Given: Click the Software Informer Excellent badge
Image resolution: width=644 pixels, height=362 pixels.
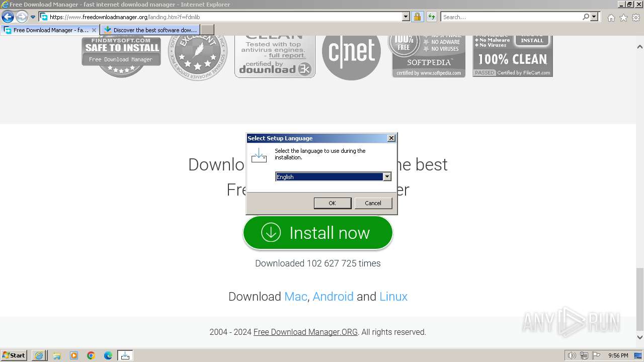Looking at the screenshot, I should click(198, 57).
